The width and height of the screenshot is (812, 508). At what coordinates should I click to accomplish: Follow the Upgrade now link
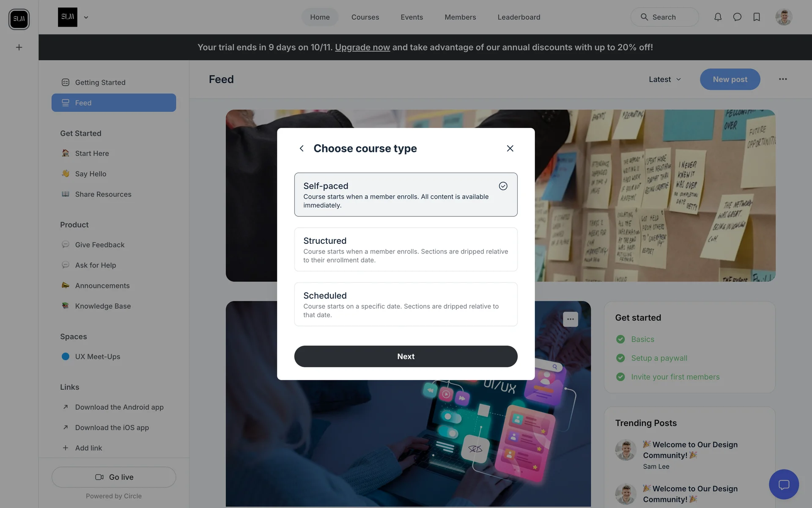click(362, 47)
